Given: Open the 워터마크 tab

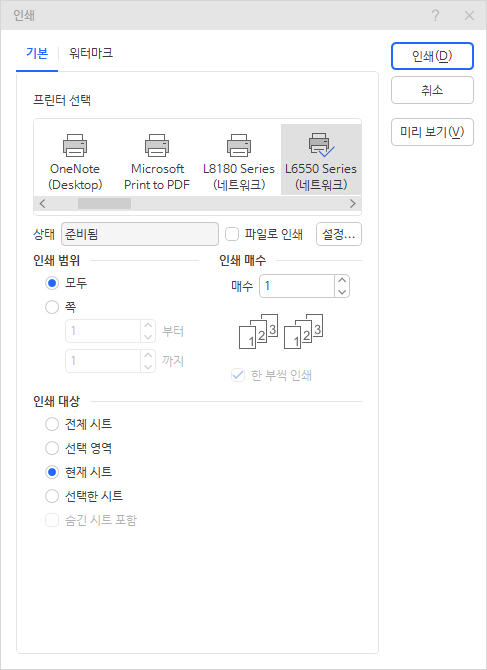Looking at the screenshot, I should (x=91, y=53).
